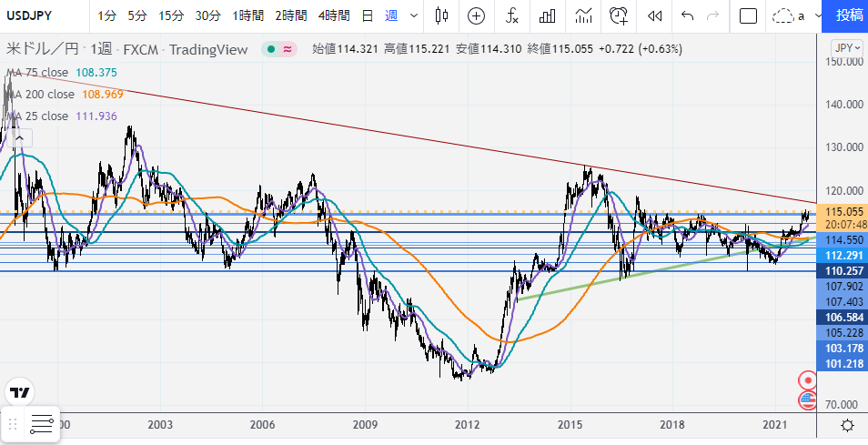The width and height of the screenshot is (868, 445).
Task: Open the drawing toolbar lines icon
Action: 42,424
